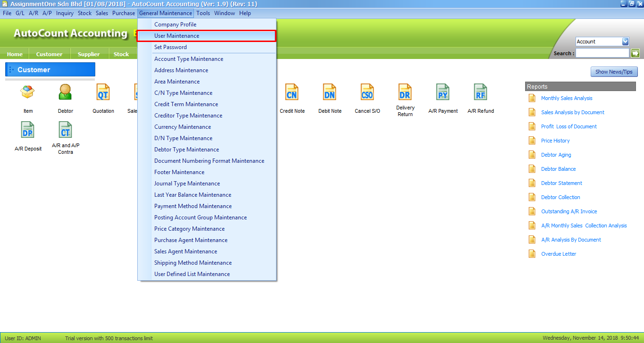This screenshot has width=644, height=343.
Task: Switch to the Customer tab
Action: pyautogui.click(x=50, y=54)
